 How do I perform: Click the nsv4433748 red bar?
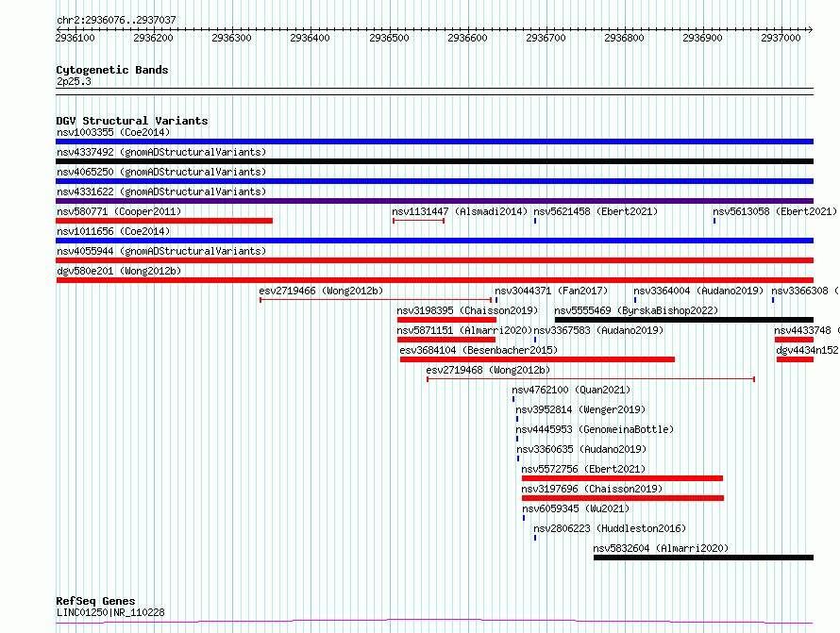[794, 340]
